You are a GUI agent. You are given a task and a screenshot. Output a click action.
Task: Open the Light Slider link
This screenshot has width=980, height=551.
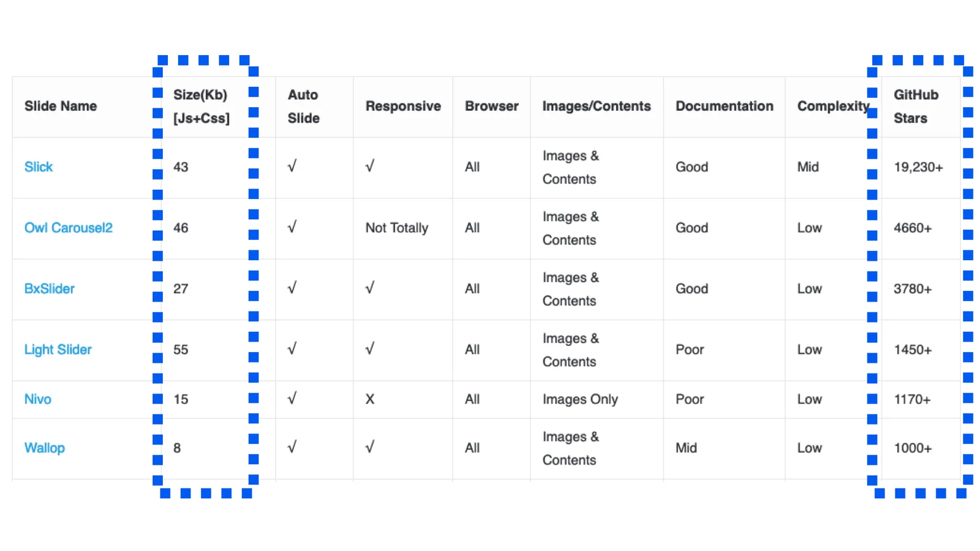point(58,350)
